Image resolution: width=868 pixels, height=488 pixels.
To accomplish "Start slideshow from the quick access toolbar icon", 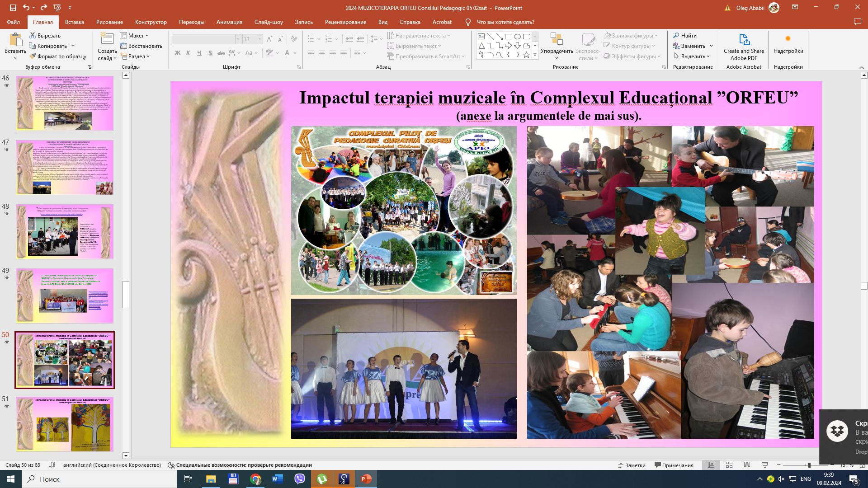I will pyautogui.click(x=57, y=8).
